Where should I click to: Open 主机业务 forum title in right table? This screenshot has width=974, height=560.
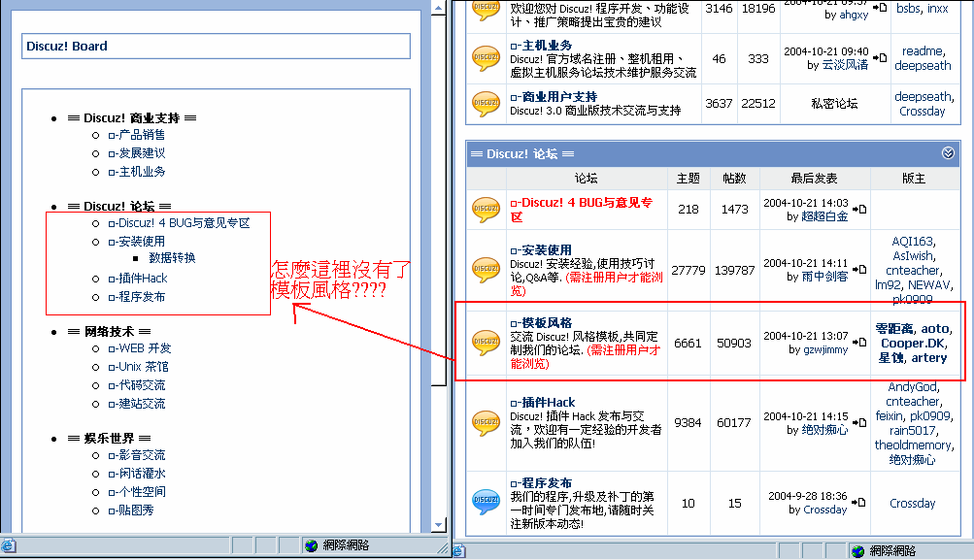[x=541, y=46]
